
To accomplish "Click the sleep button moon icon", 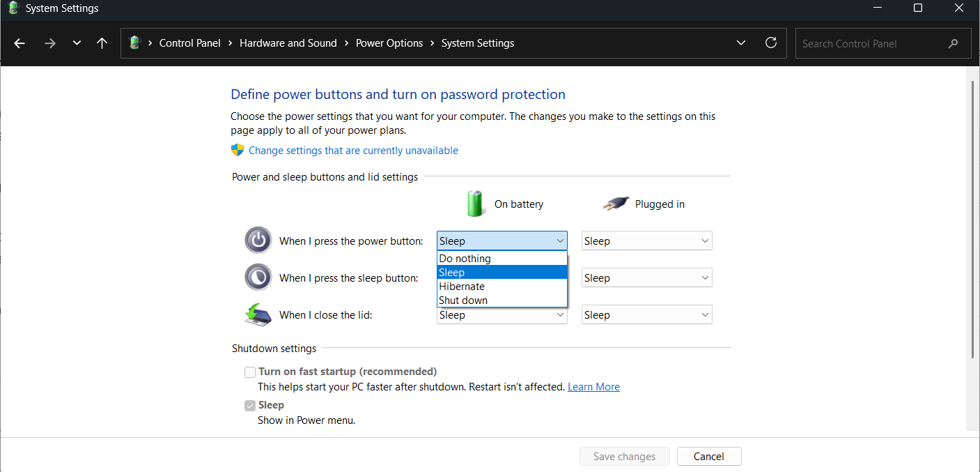I will point(258,277).
